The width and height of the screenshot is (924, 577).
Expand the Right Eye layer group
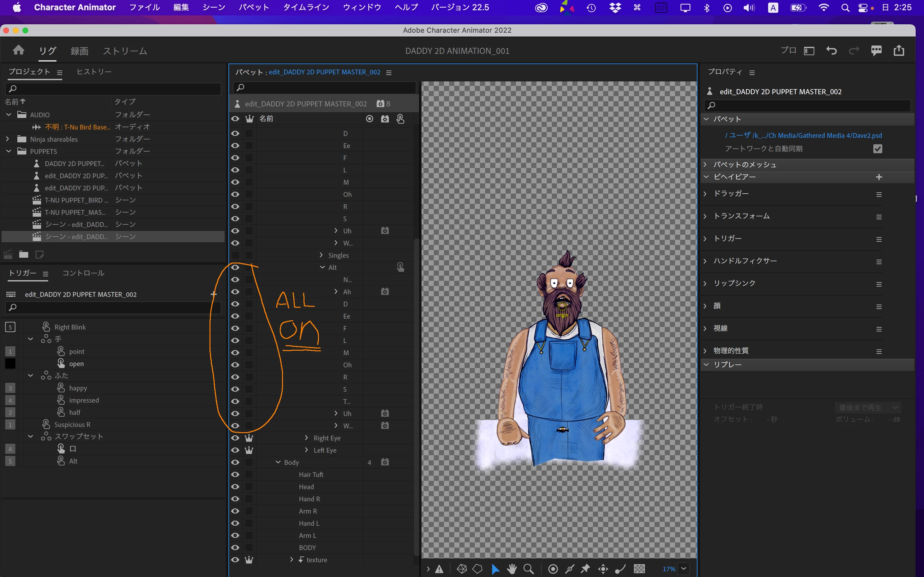pos(306,438)
